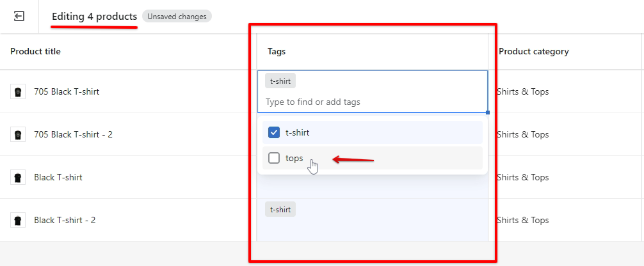This screenshot has width=644, height=266.
Task: Click the Black T-shirt product thumbnail icon
Action: pos(18,177)
